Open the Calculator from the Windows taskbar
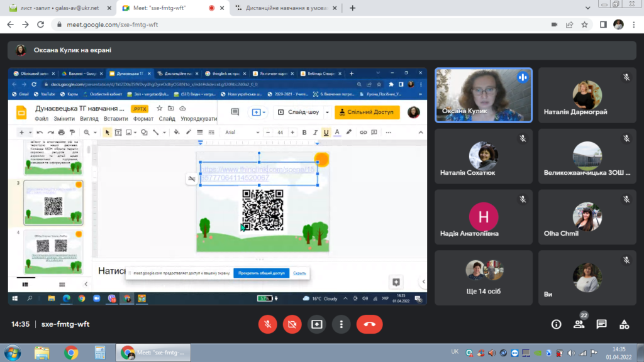The width and height of the screenshot is (644, 362). coord(100,353)
